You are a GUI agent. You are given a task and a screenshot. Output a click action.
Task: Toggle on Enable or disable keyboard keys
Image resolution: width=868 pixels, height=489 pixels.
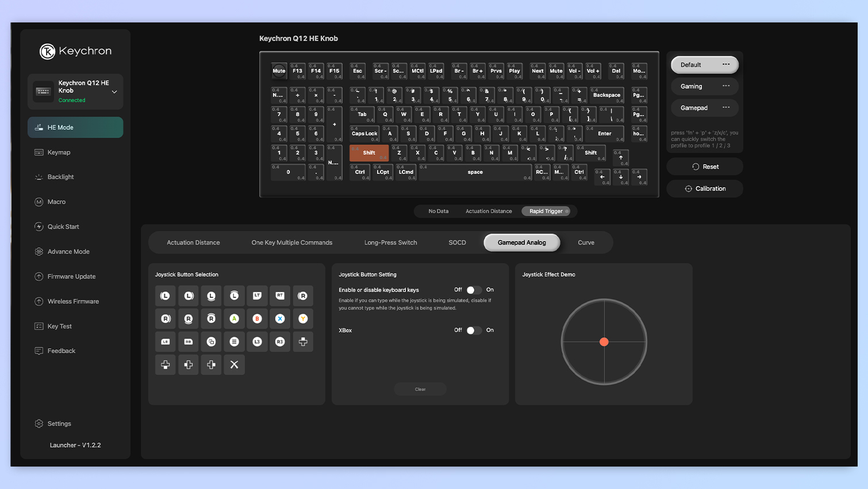pos(474,290)
